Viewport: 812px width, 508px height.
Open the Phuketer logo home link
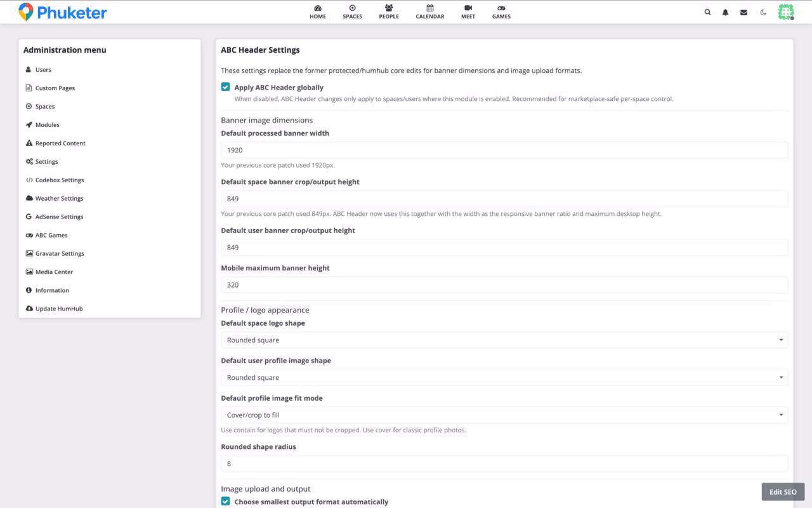[x=62, y=12]
